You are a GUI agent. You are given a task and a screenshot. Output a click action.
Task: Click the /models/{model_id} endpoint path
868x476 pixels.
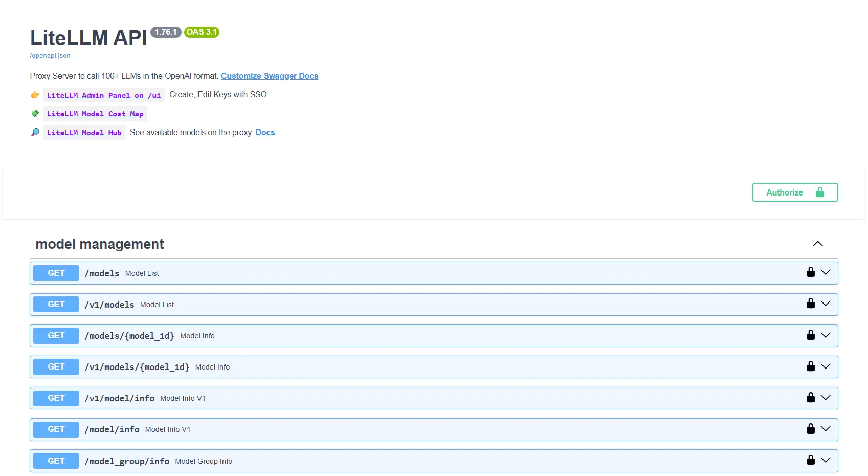pyautogui.click(x=129, y=336)
